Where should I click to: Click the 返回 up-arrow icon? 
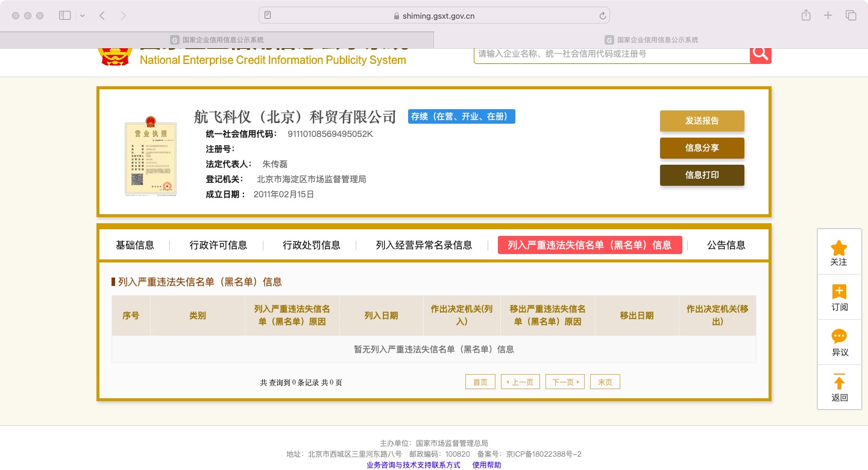tap(839, 382)
